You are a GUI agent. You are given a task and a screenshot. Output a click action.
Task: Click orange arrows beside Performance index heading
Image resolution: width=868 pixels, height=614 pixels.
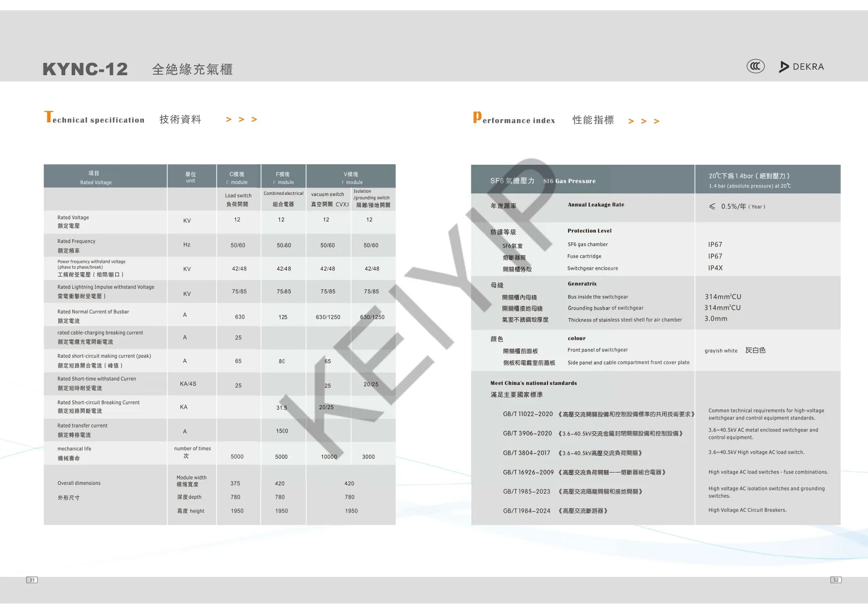tap(643, 121)
